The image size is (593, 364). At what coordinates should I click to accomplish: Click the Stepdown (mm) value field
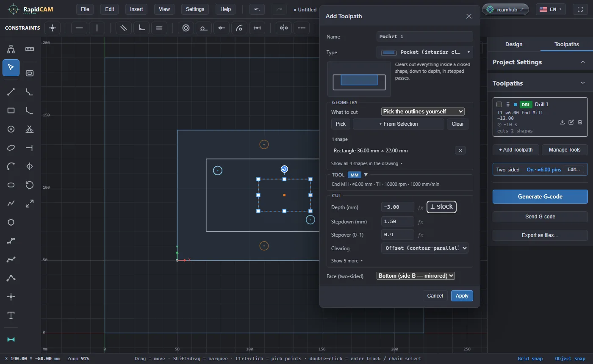pyautogui.click(x=398, y=222)
